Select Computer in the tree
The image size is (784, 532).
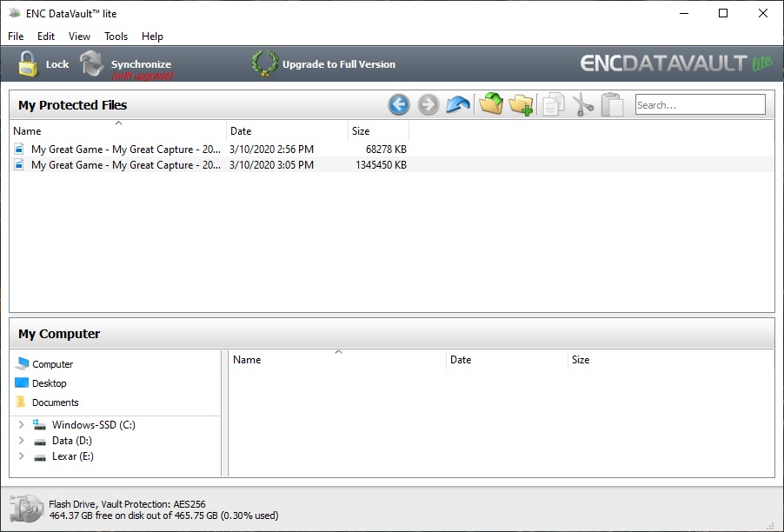pyautogui.click(x=52, y=364)
